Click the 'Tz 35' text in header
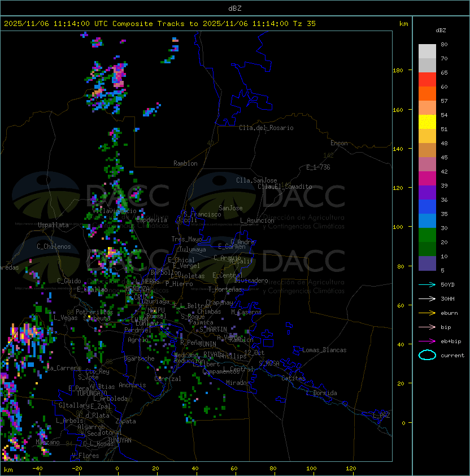The height and width of the screenshot is (476, 470). [304, 24]
